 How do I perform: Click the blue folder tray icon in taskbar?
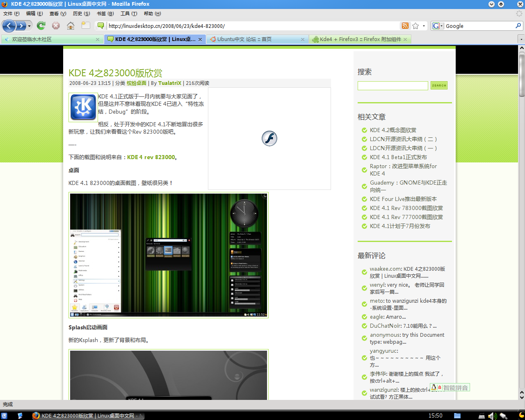457,415
